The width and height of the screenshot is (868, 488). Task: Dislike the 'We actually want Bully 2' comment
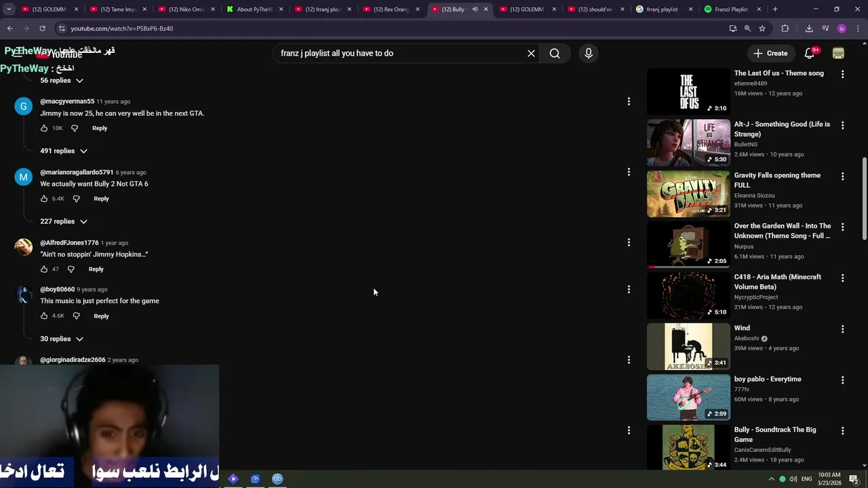tap(76, 199)
